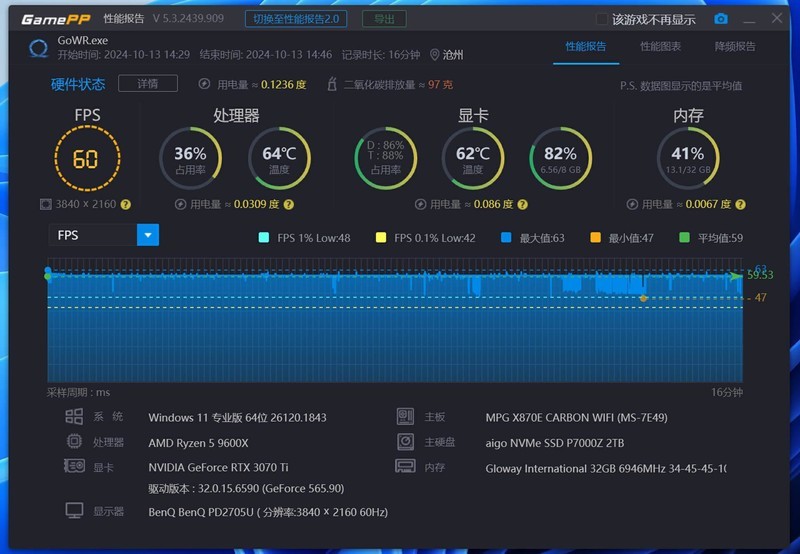Click the motherboard icon beside 主板
Screen dimensions: 800x554
[x=405, y=416]
